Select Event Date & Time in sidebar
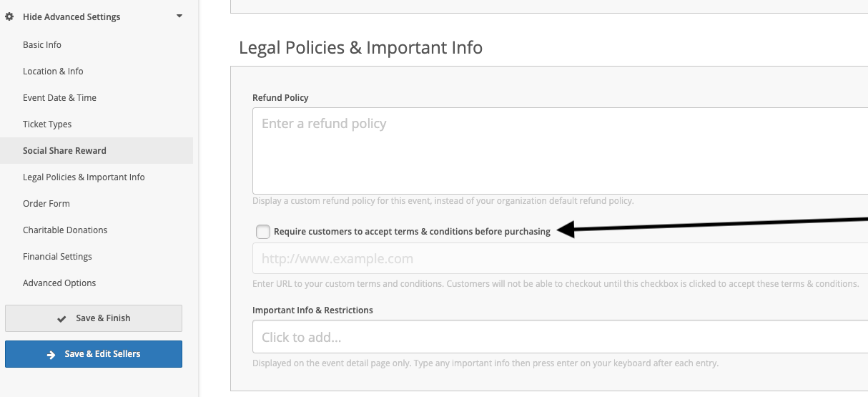The height and width of the screenshot is (397, 868). (x=59, y=97)
